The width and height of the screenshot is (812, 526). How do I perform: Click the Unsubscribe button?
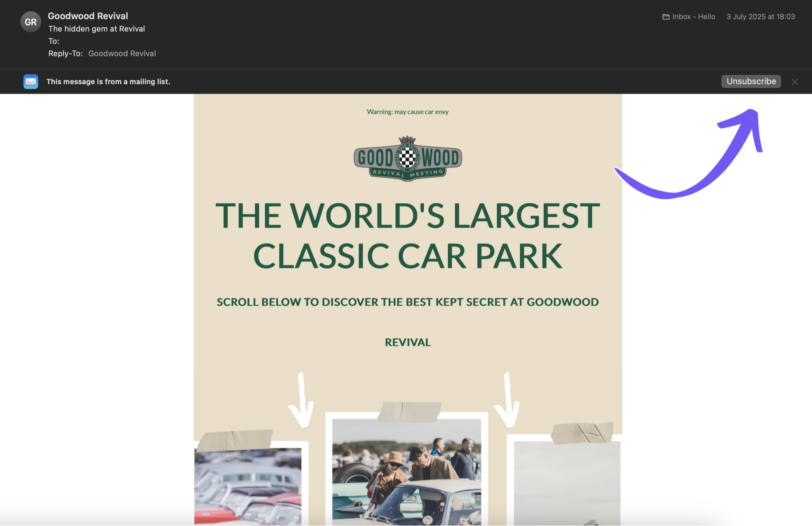[751, 81]
